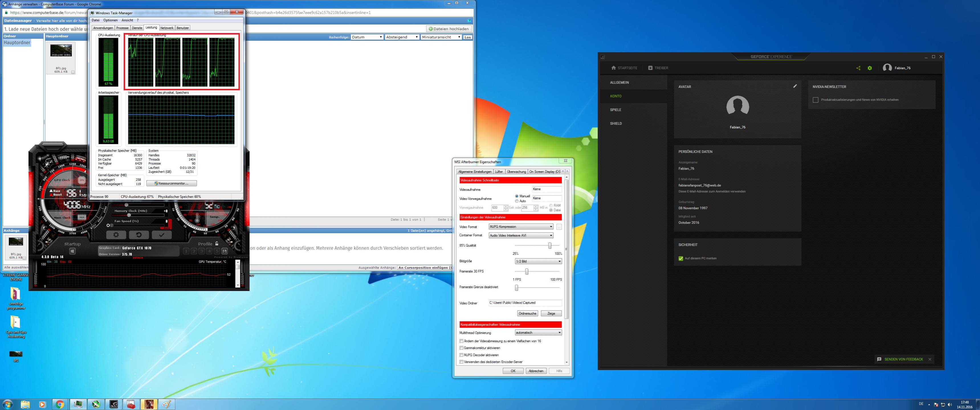The width and height of the screenshot is (980, 410).
Task: Click Afterburner reset-to-default arrow button
Action: pos(139,235)
